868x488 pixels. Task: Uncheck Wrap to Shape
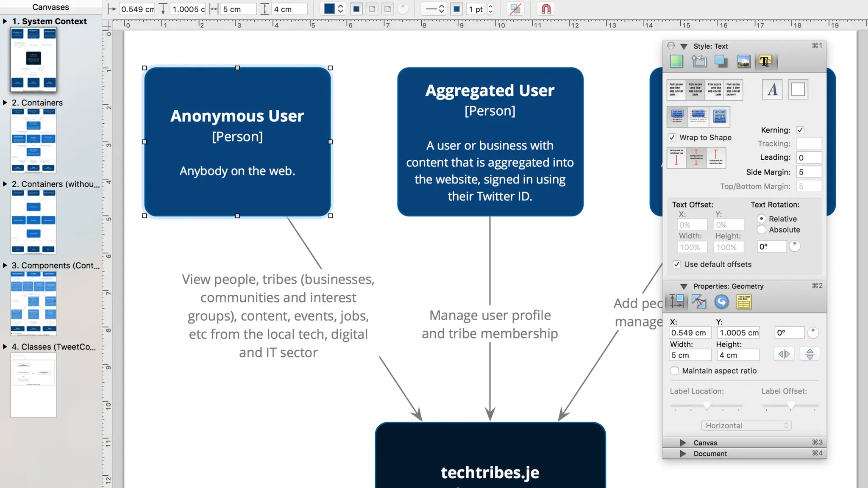(672, 138)
